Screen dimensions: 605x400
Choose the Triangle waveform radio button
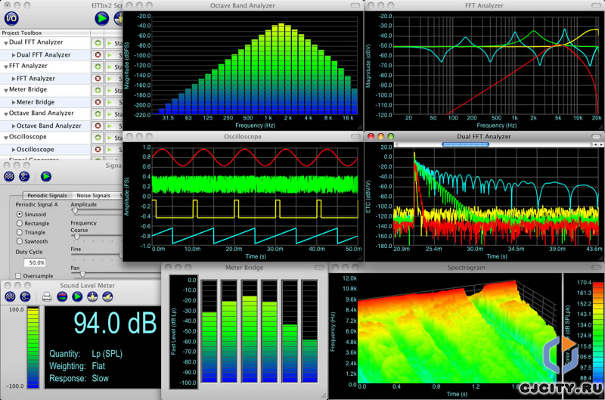click(21, 232)
